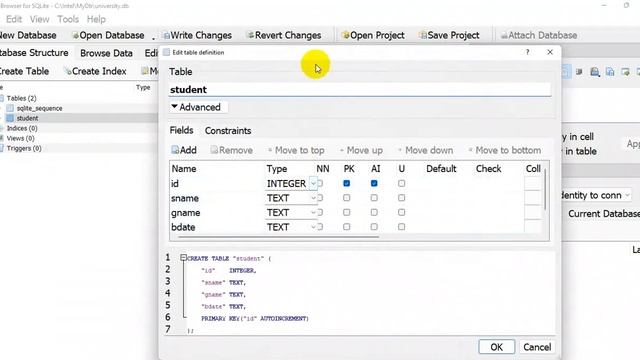Switch to the Browse Data tab
640x360 pixels.
[106, 53]
